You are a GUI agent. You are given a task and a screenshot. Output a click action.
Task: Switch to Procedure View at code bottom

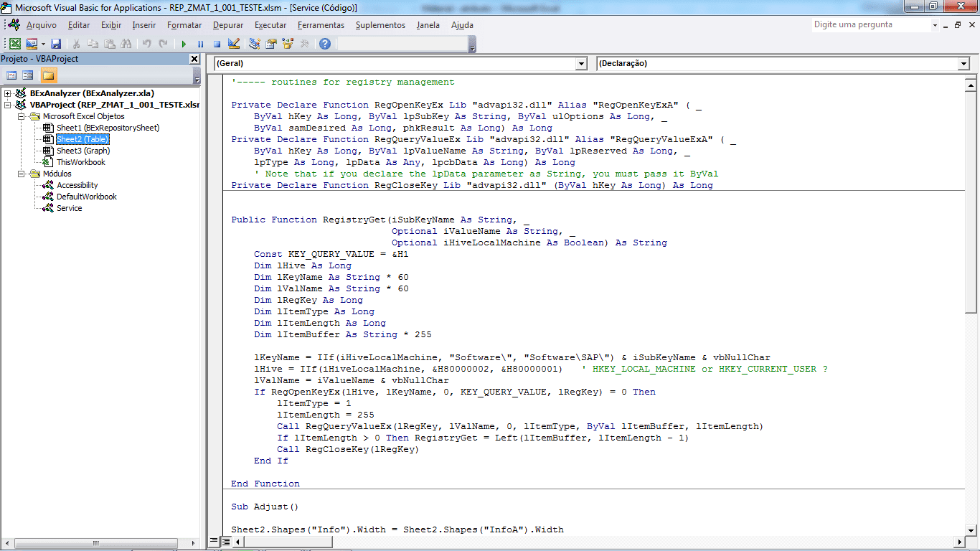click(x=213, y=542)
